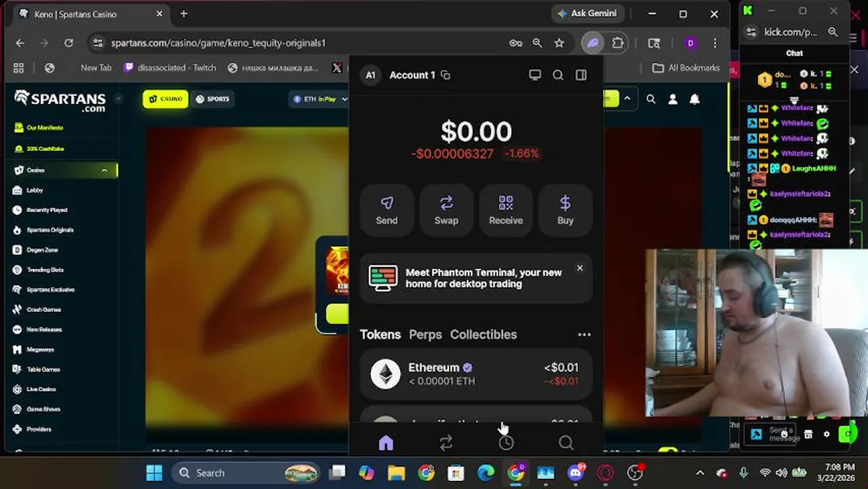This screenshot has height=489, width=868.
Task: Dismiss the Phantom Terminal banner
Action: (580, 268)
